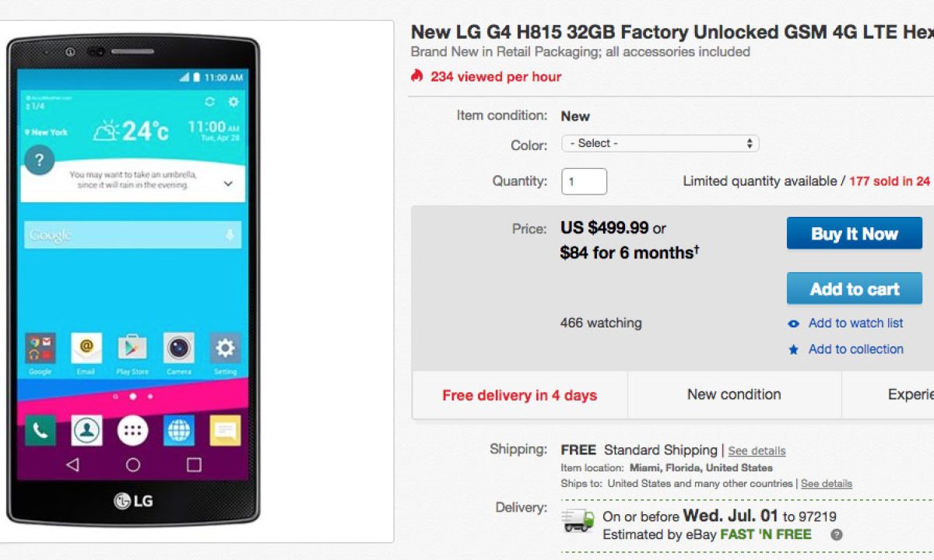The height and width of the screenshot is (560, 934).
Task: Expand the weather widget chevron on phone
Action: 228,184
